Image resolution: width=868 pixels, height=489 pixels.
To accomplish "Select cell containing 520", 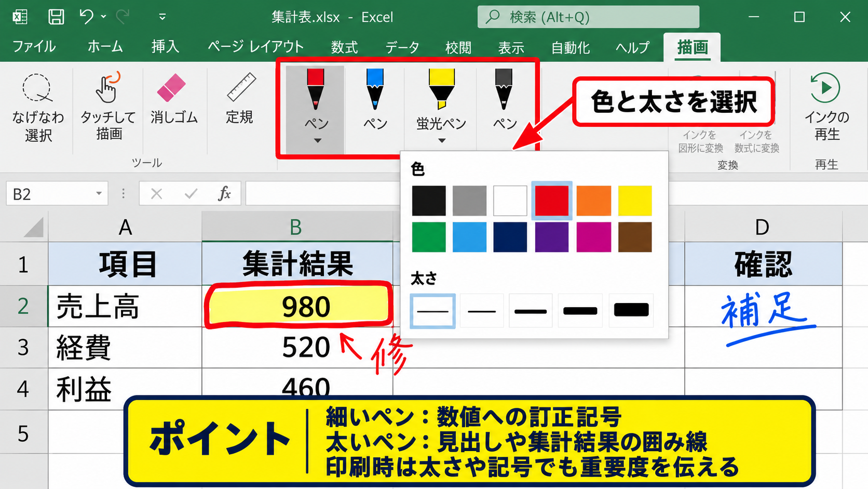I will coord(297,348).
